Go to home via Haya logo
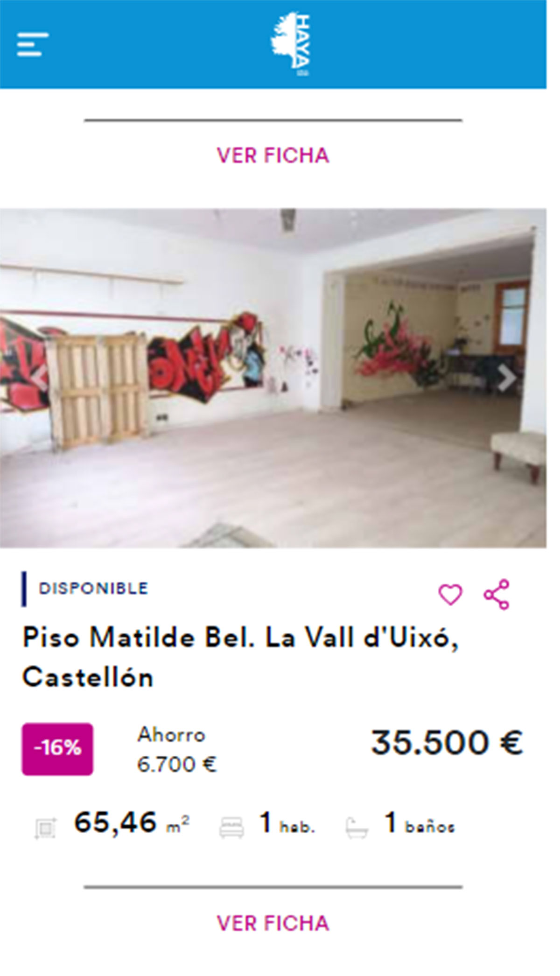Viewport: 560px width, 976px height. [291, 44]
